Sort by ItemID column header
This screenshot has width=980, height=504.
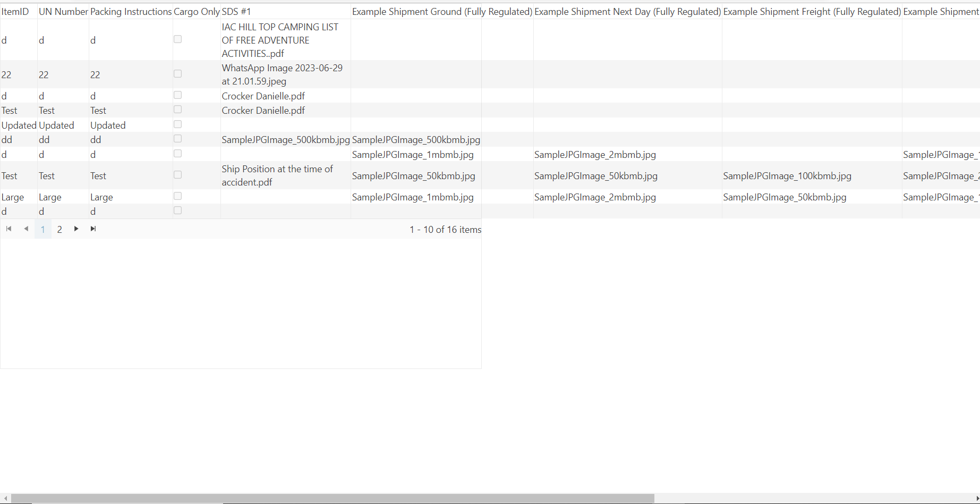15,11
